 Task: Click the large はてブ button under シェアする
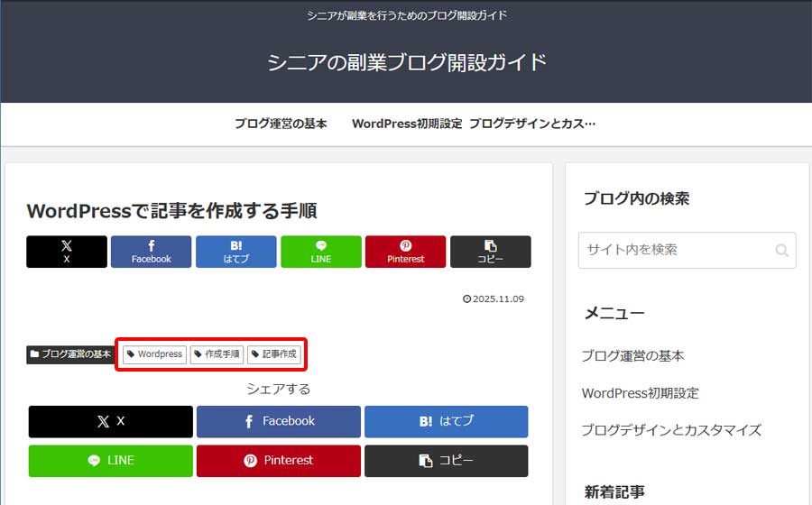pyautogui.click(x=447, y=422)
